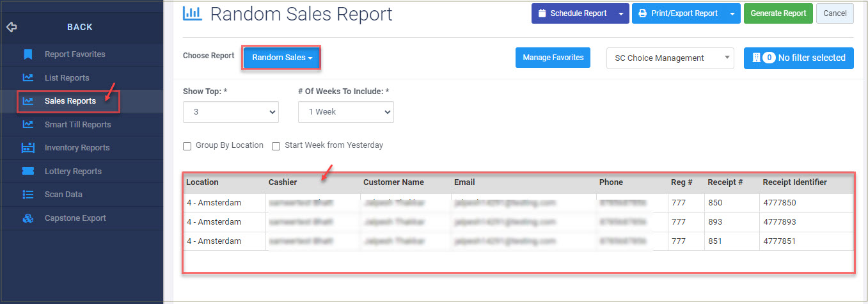
Task: Toggle Start Week from Yesterday checkbox
Action: 276,146
